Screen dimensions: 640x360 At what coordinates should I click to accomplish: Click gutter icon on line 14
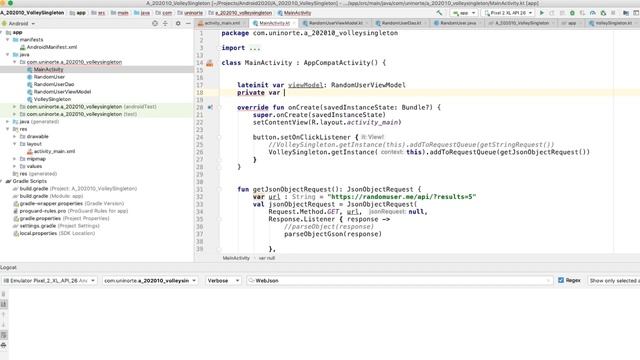[209, 63]
